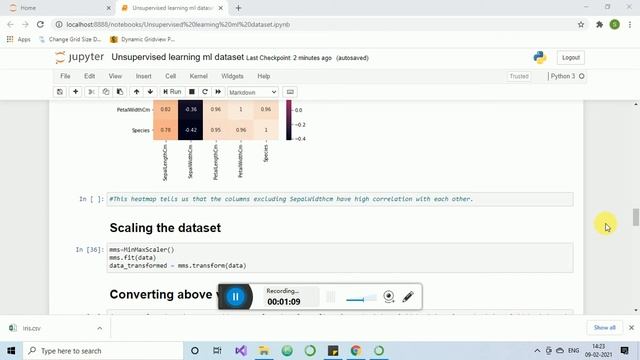
Task: Move selected cell down arrow
Action: pos(150,92)
